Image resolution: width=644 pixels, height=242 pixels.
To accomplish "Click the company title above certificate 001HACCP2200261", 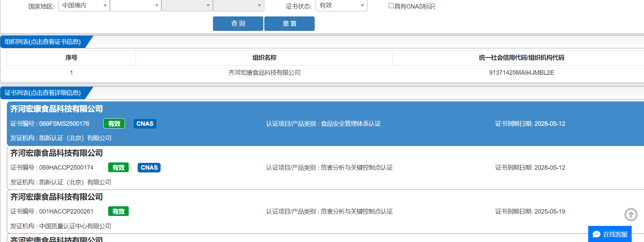I will (56, 197).
